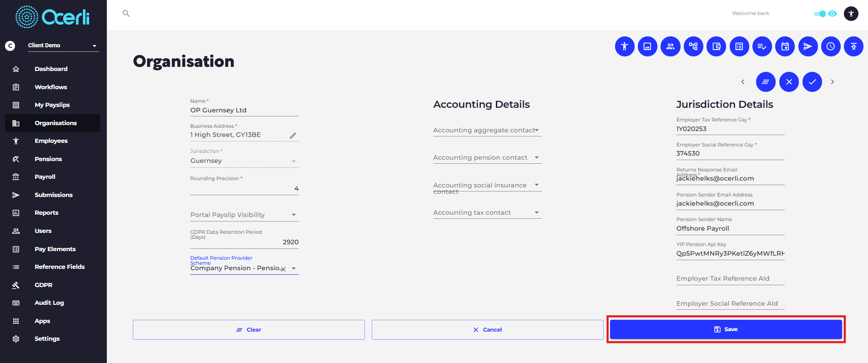Go to next record with right chevron
Viewport: 868px width, 363px height.
click(833, 82)
